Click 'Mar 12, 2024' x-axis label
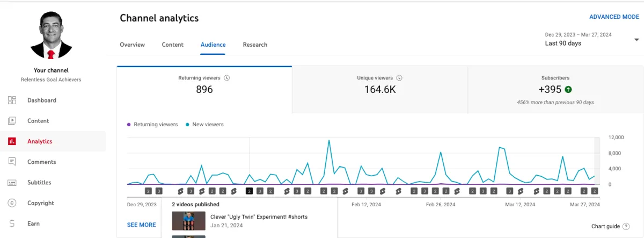The width and height of the screenshot is (644, 238). click(x=520, y=205)
